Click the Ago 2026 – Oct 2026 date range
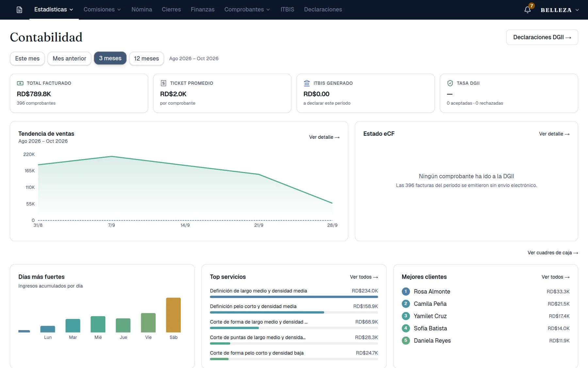 (x=194, y=59)
